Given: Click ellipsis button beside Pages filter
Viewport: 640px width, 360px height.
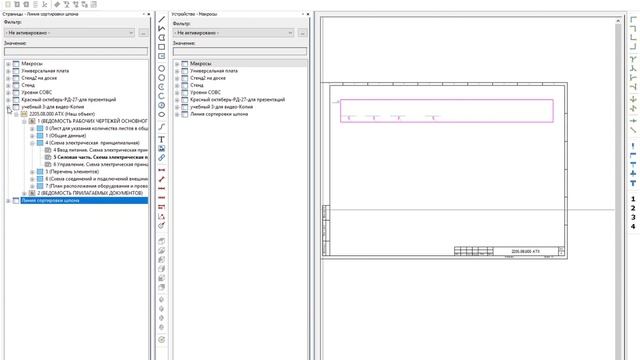Looking at the screenshot, I should (x=143, y=33).
